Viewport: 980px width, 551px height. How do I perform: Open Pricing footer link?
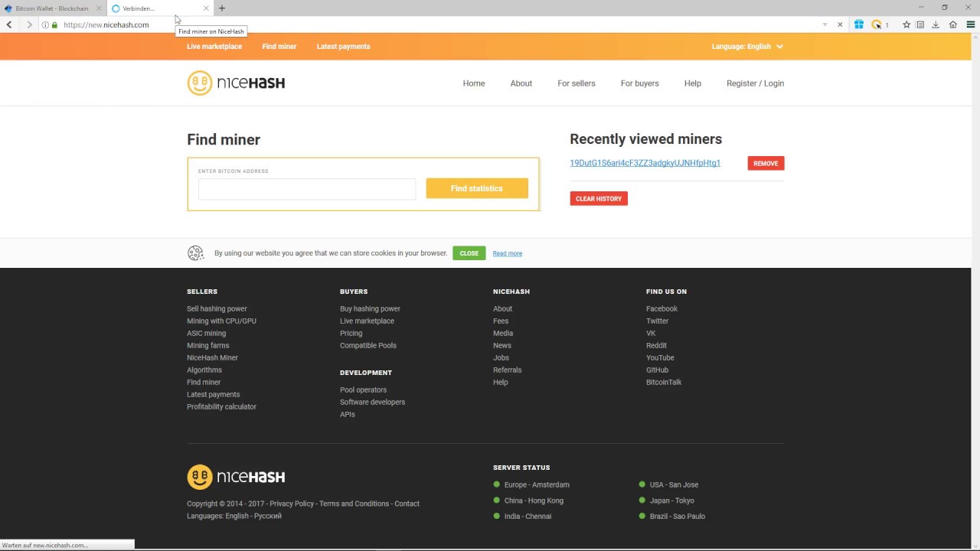(x=351, y=334)
